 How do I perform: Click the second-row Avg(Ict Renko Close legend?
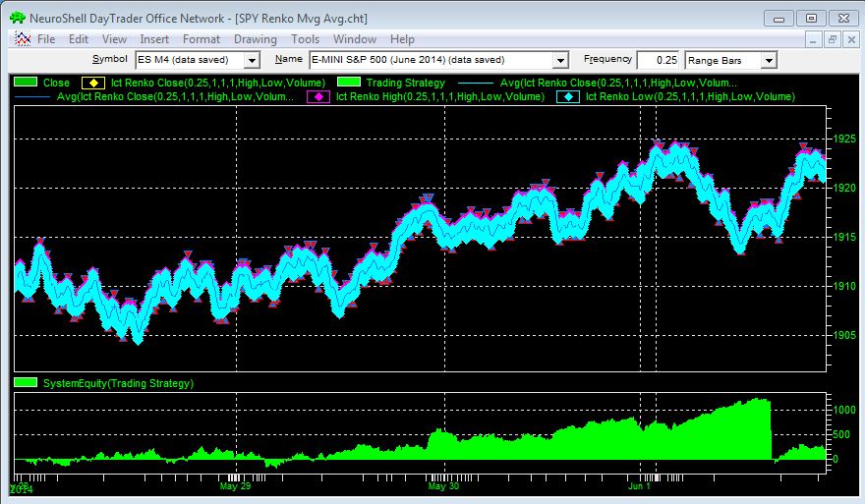pyautogui.click(x=175, y=96)
